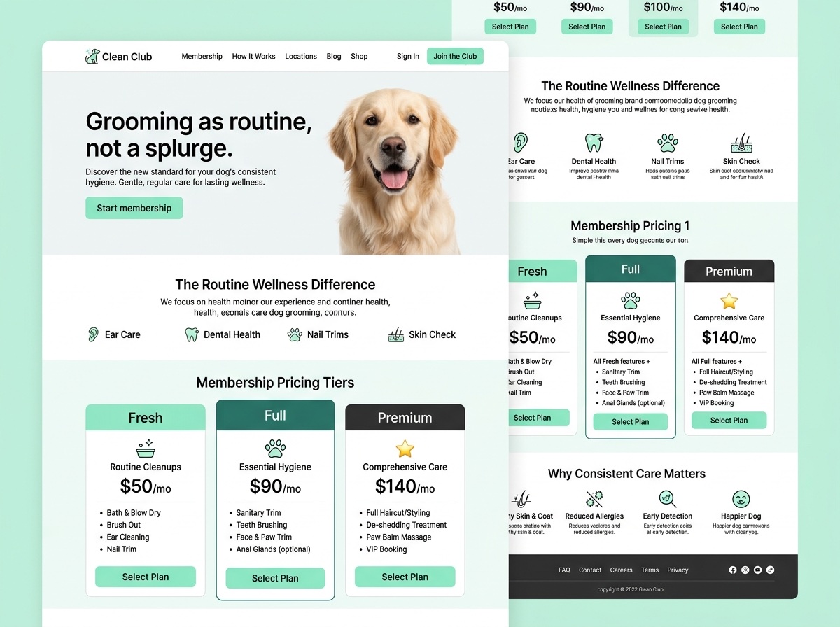Click the back-page Skin Check icon
This screenshot has width=840, height=627.
tap(741, 143)
